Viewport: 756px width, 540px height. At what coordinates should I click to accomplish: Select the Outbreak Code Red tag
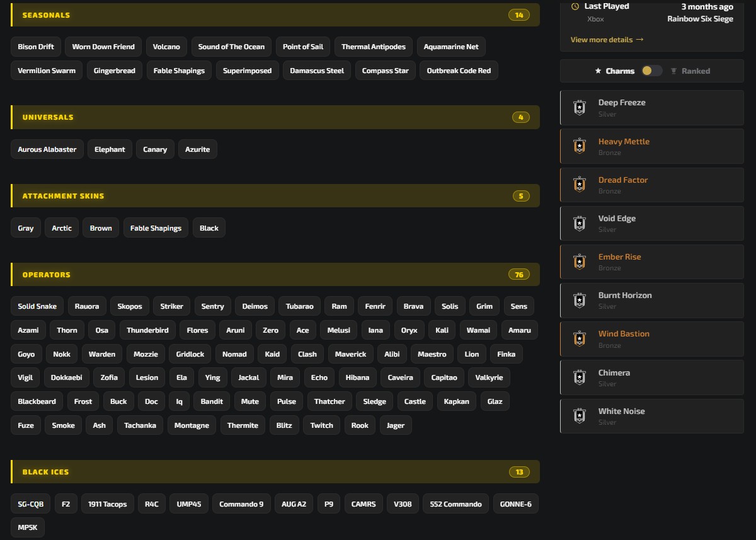(x=459, y=71)
